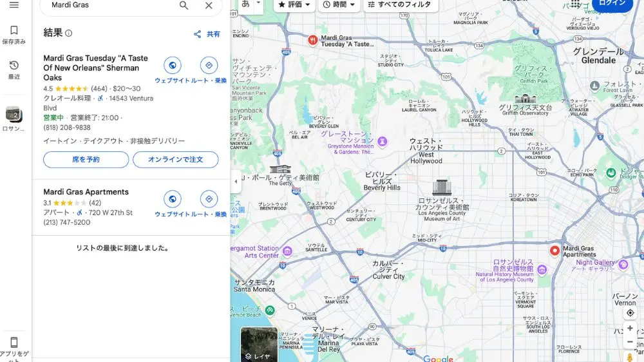This screenshot has height=362, width=644.
Task: Click the address 720 W 27th St
Action: pyautogui.click(x=111, y=213)
